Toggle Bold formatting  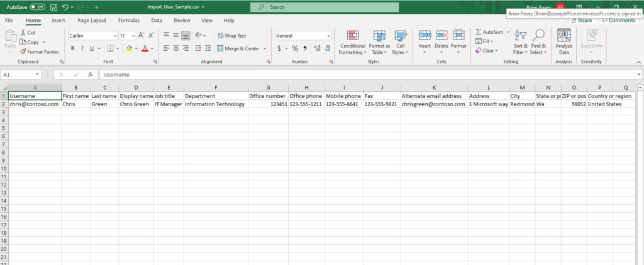73,48
